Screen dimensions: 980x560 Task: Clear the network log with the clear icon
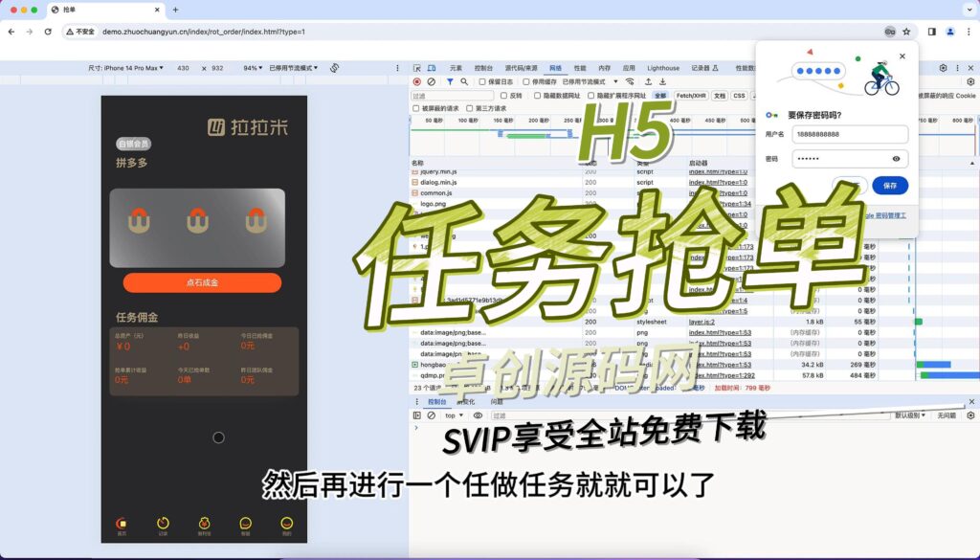432,82
